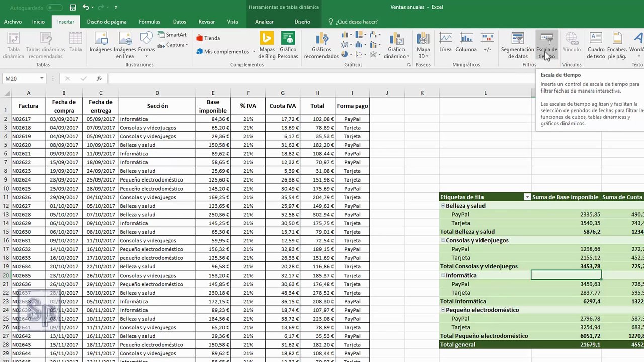The image size is (644, 362).
Task: Open the Gráficos dialog launcher
Action: 409,65
